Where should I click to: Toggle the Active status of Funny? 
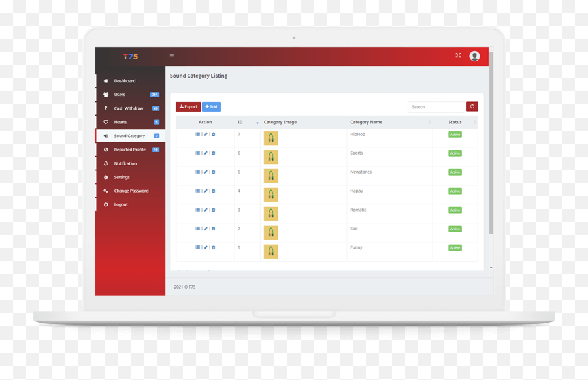coord(455,248)
